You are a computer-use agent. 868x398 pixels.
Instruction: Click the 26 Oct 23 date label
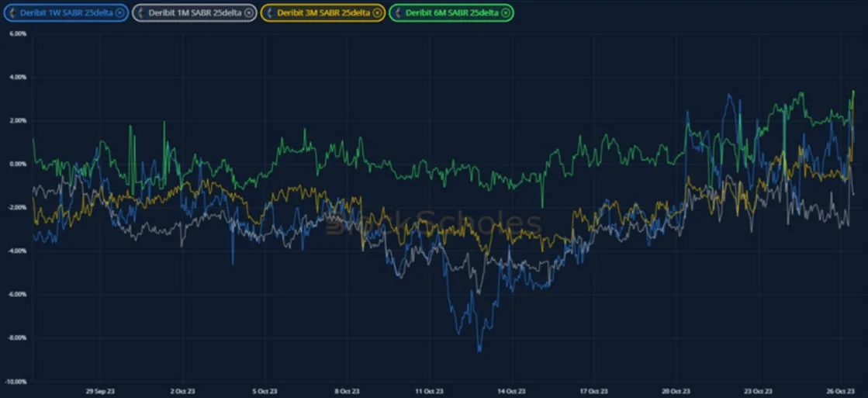coord(840,391)
